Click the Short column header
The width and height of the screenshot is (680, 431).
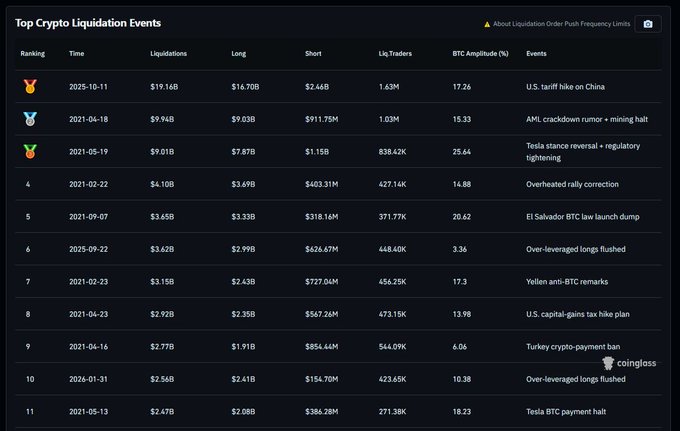tap(313, 53)
